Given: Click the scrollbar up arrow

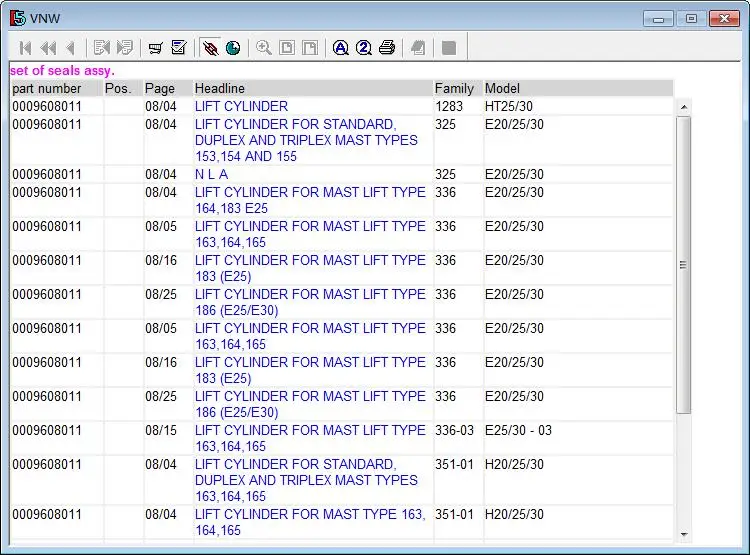Looking at the screenshot, I should 684,107.
